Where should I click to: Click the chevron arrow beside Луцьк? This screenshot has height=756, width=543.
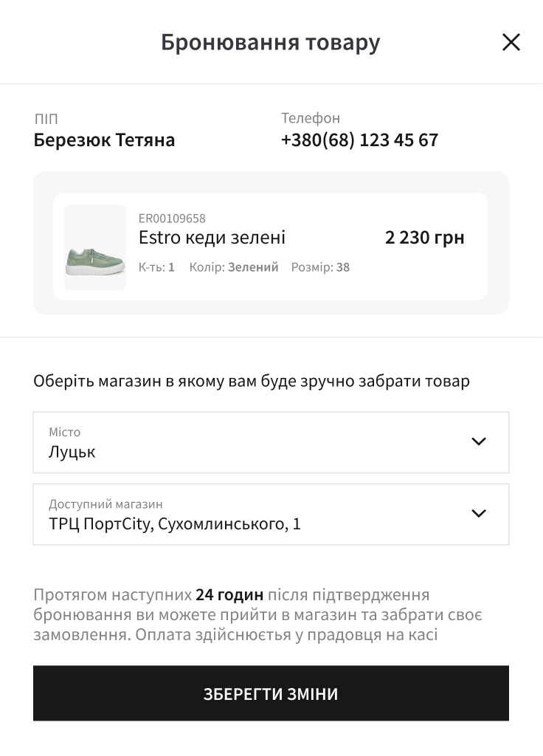tap(478, 441)
